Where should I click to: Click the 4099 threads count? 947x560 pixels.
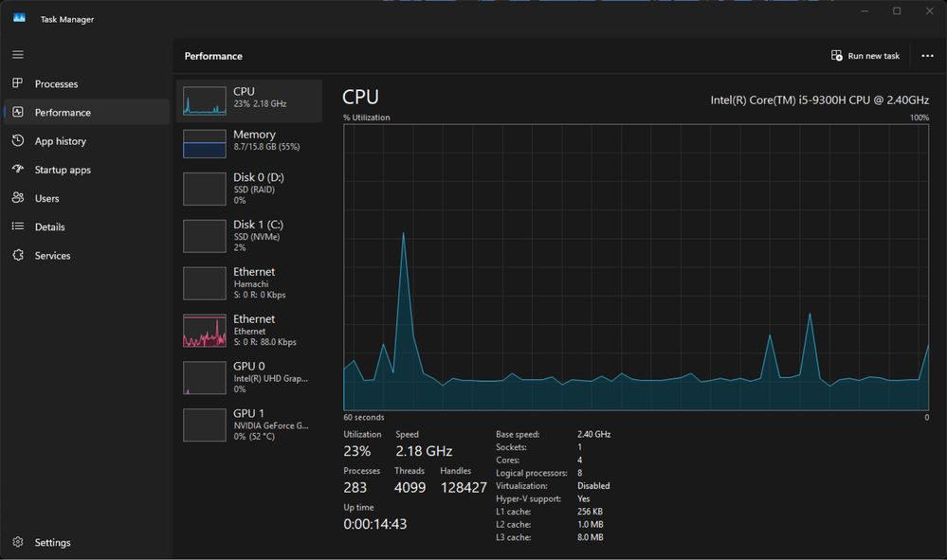[x=410, y=488]
